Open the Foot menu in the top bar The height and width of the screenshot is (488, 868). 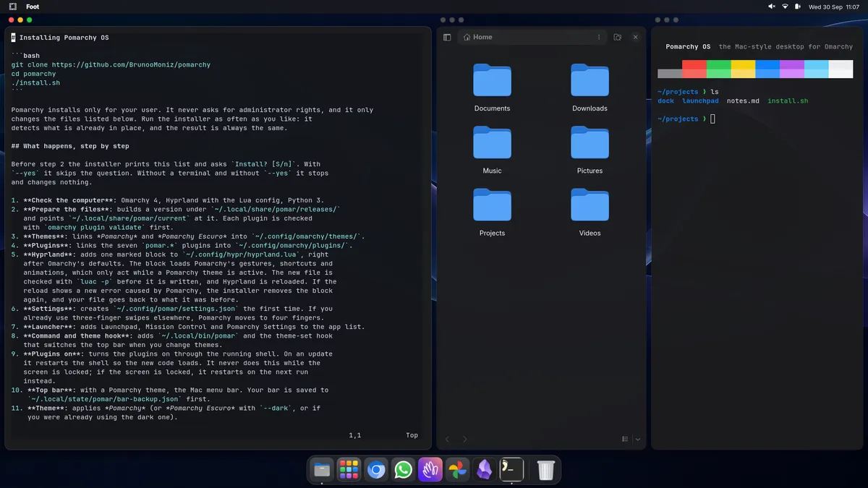(x=33, y=7)
